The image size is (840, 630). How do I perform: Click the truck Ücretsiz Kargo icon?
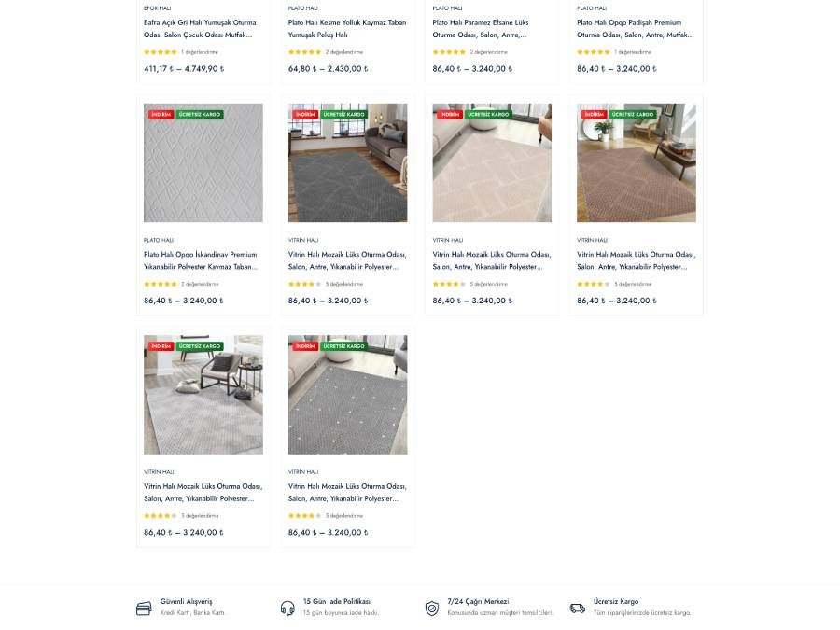578,608
